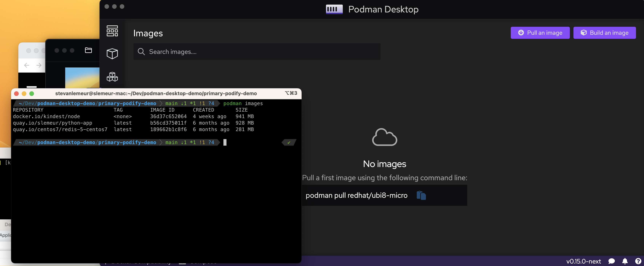This screenshot has height=266, width=644.
Task: Select the Images cube icon in the sidebar
Action: coord(112,53)
